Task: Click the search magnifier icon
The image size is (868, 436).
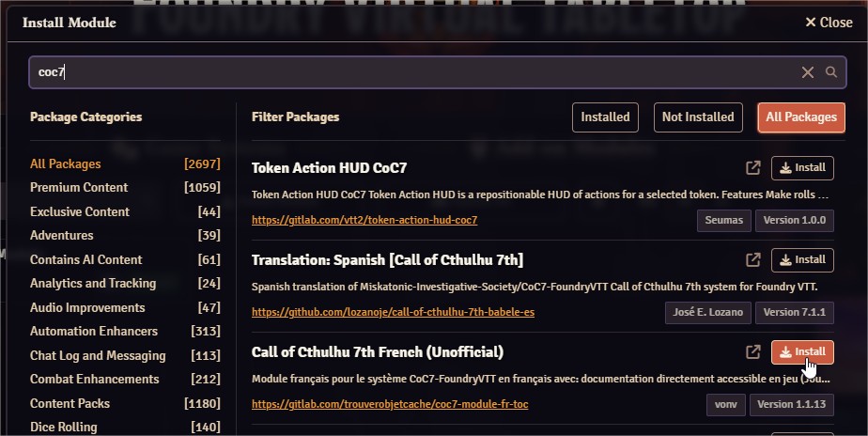Action: 831,72
